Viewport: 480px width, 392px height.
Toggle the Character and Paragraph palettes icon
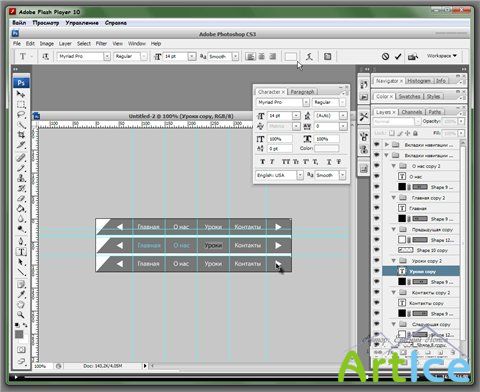[327, 56]
